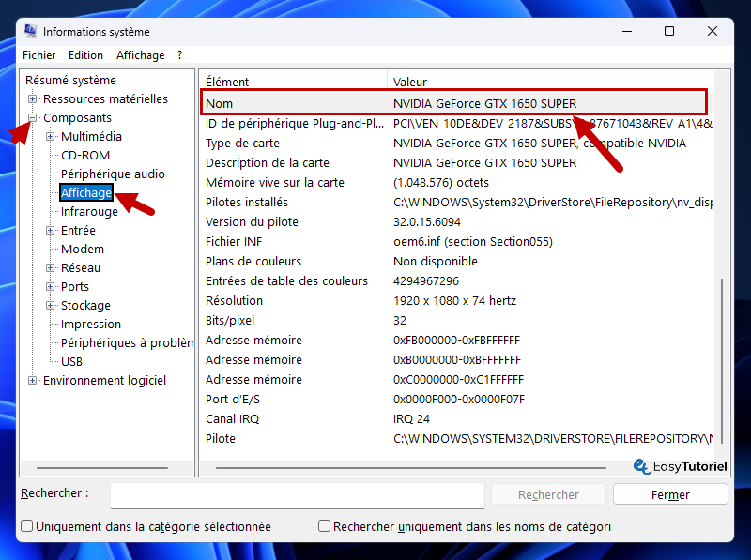Select the USB tree item
751x560 pixels.
tap(72, 361)
